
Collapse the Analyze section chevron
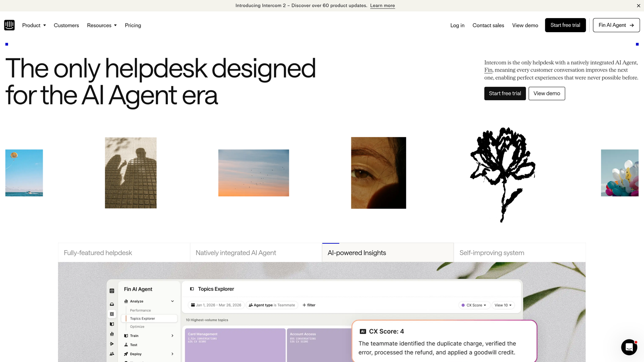(172, 301)
